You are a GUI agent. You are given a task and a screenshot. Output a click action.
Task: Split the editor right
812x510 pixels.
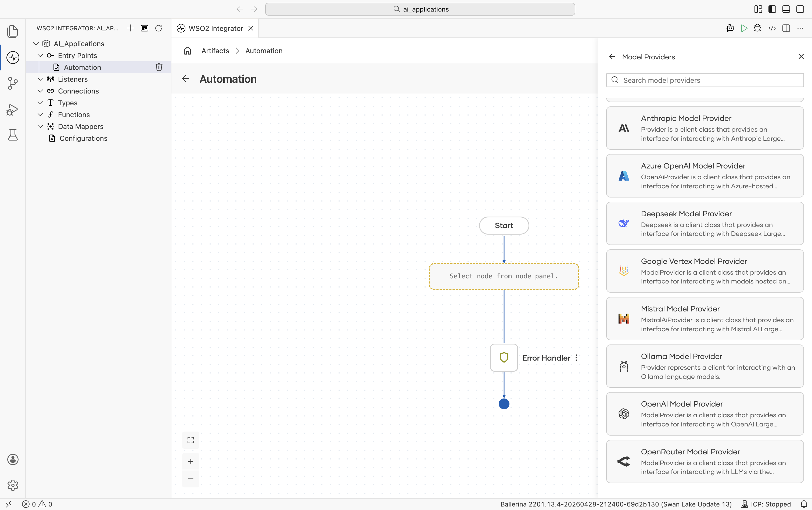point(786,28)
